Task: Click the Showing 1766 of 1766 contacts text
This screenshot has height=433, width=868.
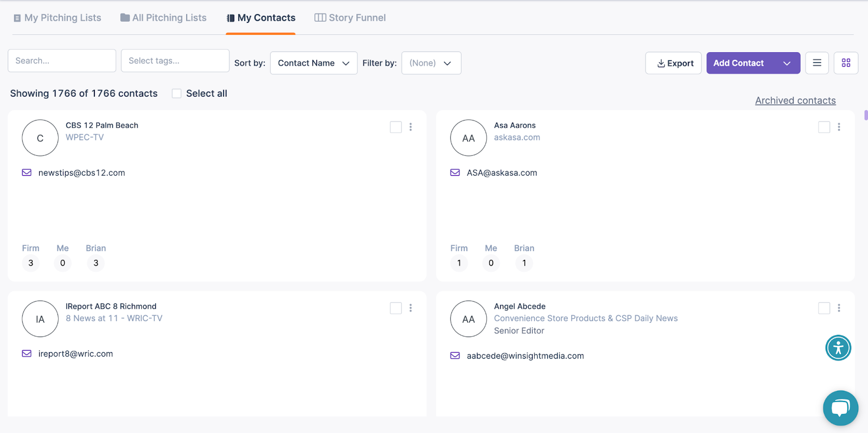Action: tap(84, 93)
